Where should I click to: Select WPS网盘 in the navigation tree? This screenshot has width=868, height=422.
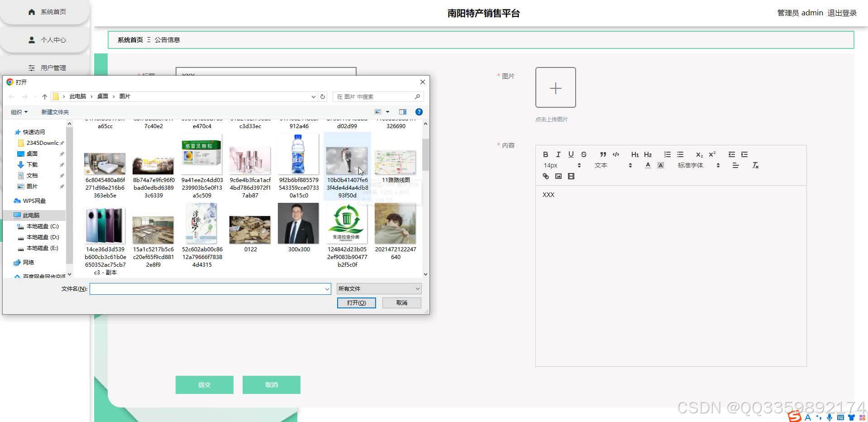pos(34,201)
